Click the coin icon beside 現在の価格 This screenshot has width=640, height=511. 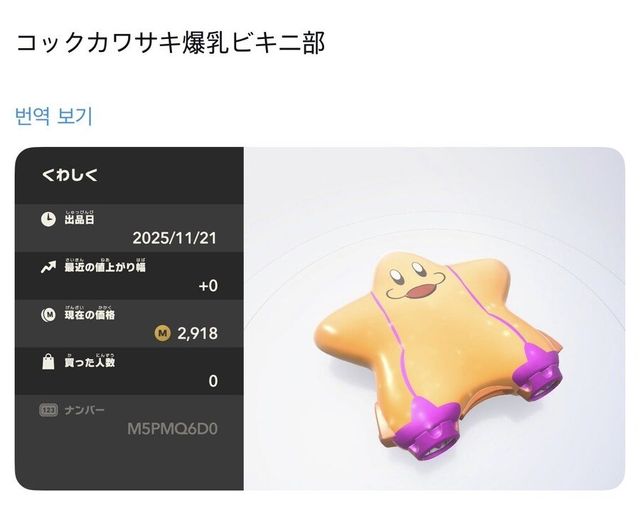[48, 315]
